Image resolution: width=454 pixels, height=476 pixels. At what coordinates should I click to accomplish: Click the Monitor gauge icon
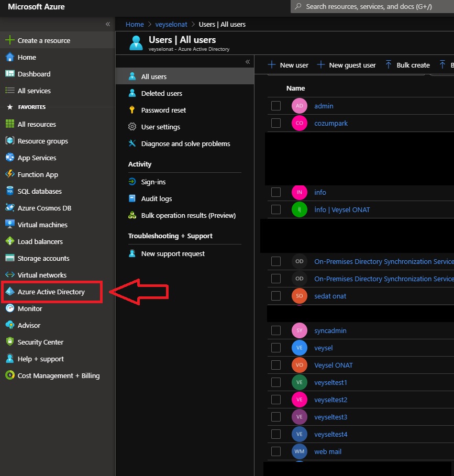(10, 308)
